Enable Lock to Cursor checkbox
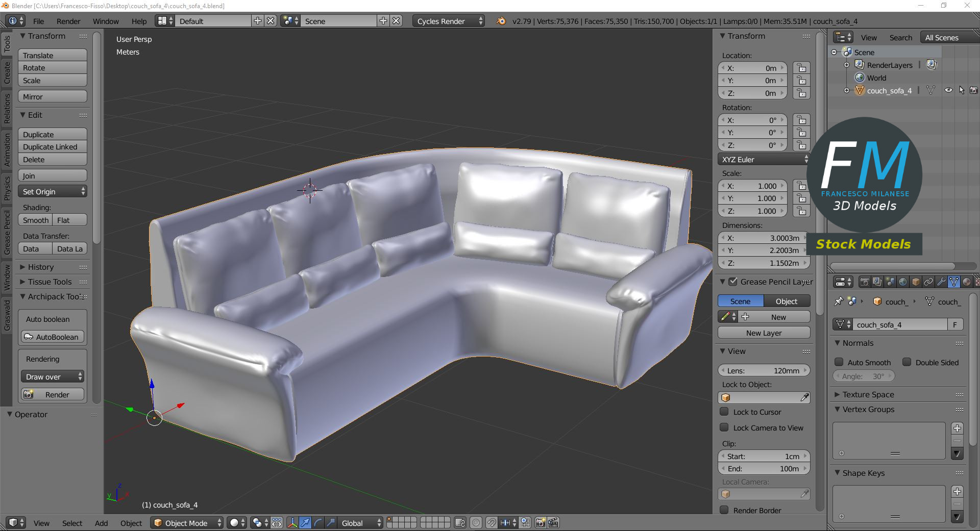Screen dimensions: 980x531 (x=724, y=412)
